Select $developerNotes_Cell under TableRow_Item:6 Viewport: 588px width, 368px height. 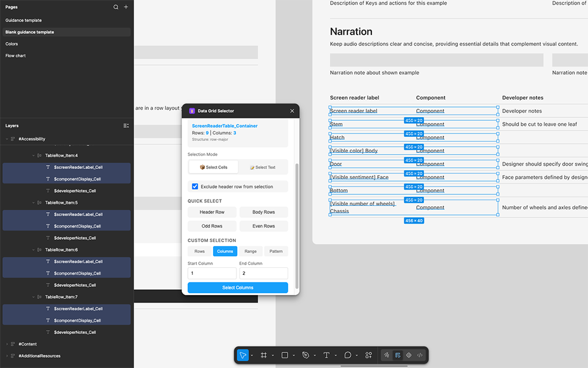point(75,285)
